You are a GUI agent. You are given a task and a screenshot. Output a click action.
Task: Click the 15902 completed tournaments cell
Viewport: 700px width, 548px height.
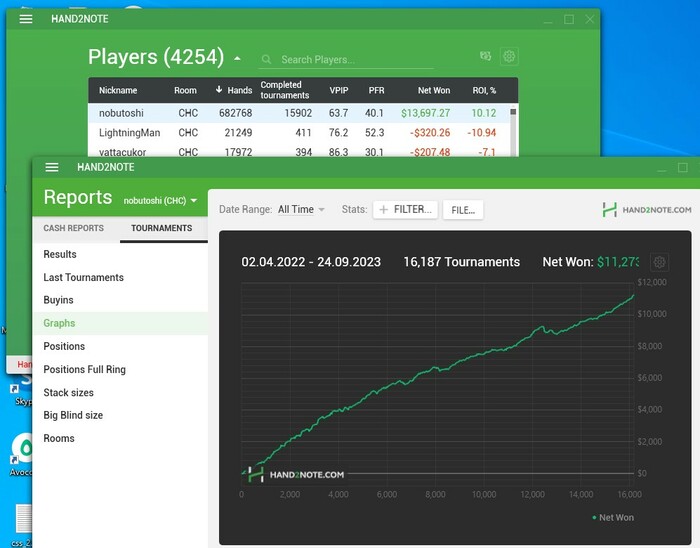(298, 113)
